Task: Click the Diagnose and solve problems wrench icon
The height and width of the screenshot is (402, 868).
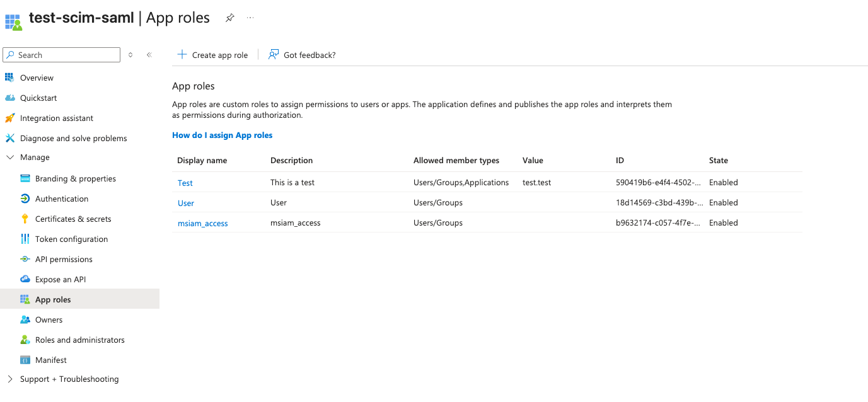Action: click(9, 138)
